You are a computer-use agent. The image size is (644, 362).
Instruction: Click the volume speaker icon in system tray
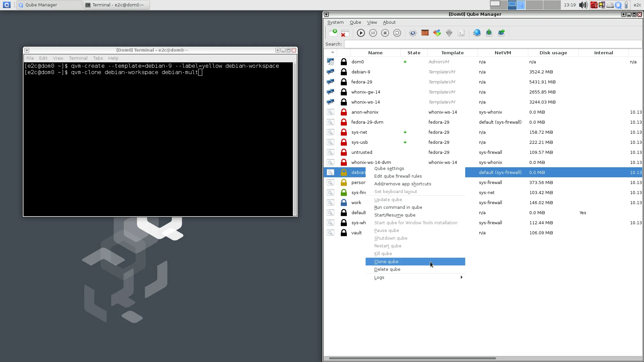tap(583, 5)
